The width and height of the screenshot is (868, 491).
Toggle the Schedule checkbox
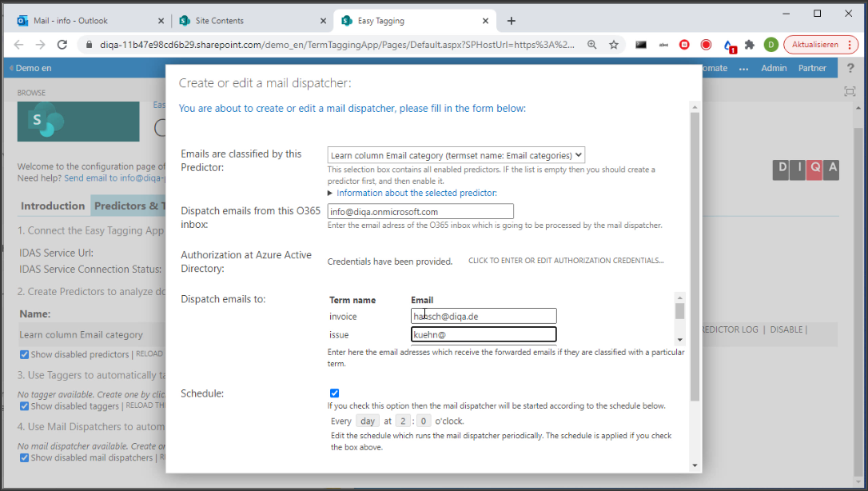pyautogui.click(x=334, y=393)
